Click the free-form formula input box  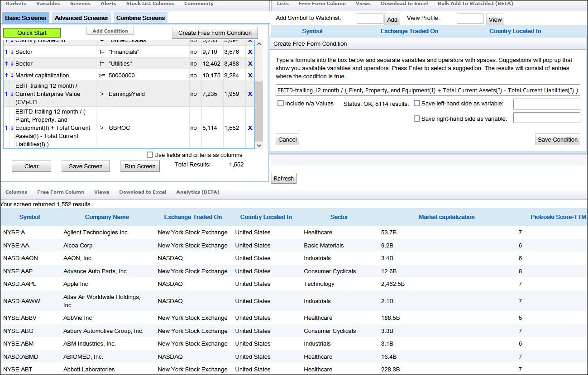[427, 90]
